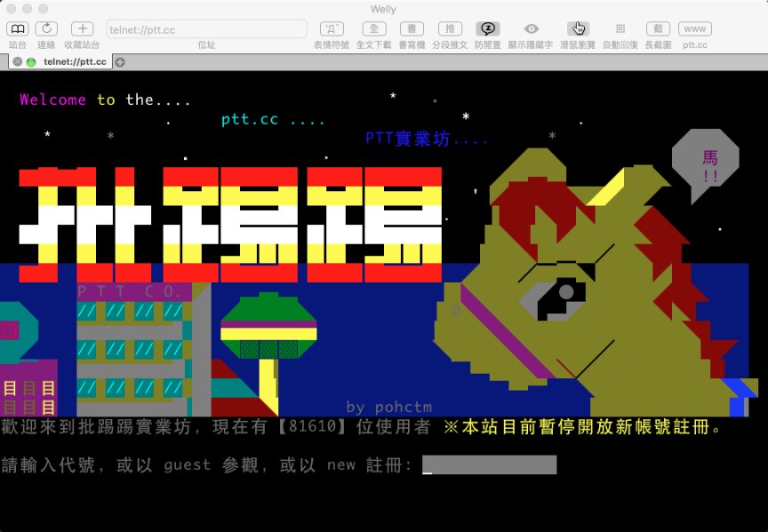Viewport: 768px width, 532px height.
Task: Close the telnet://ptt.cc tab
Action: [x=18, y=61]
